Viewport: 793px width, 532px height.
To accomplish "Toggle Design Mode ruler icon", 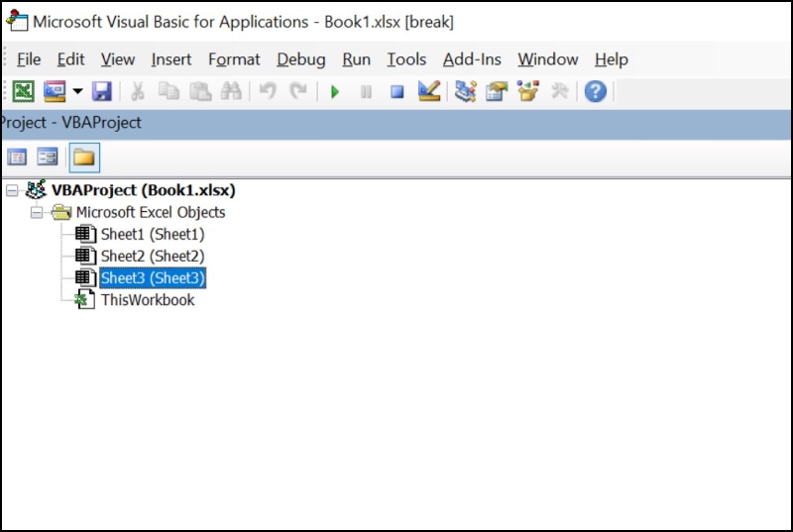I will [429, 91].
